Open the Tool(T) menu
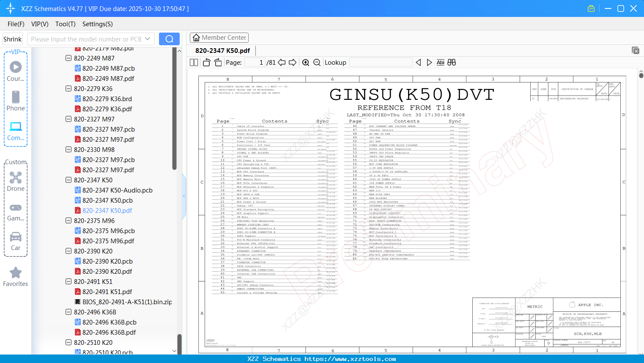 click(x=66, y=24)
